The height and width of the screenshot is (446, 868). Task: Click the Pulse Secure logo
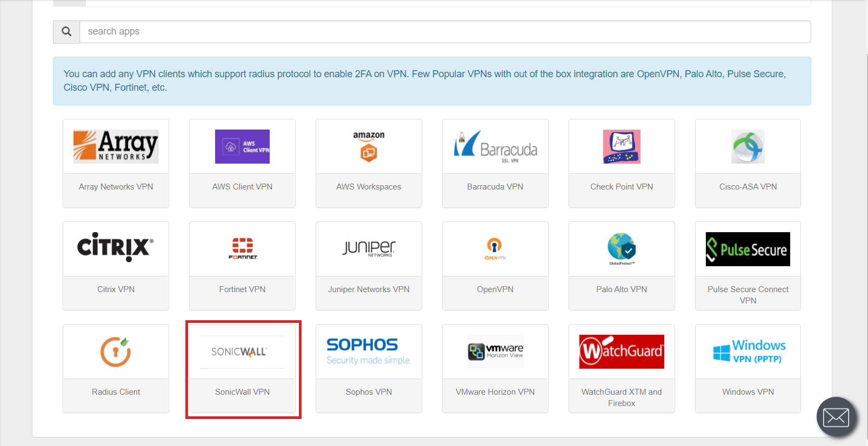(748, 249)
